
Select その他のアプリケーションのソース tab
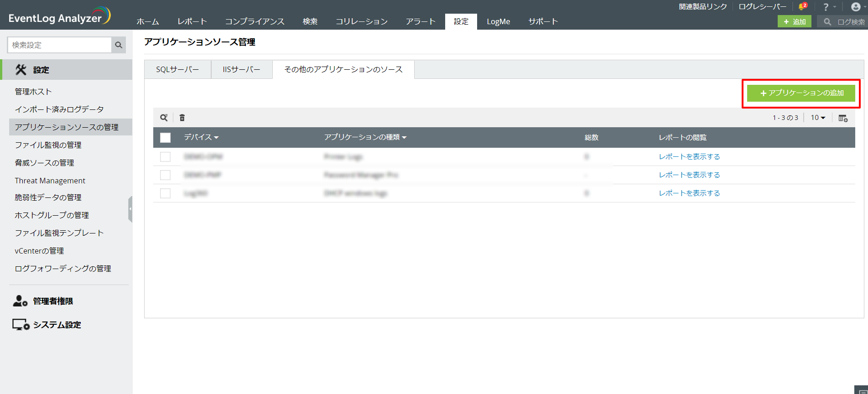click(x=343, y=69)
